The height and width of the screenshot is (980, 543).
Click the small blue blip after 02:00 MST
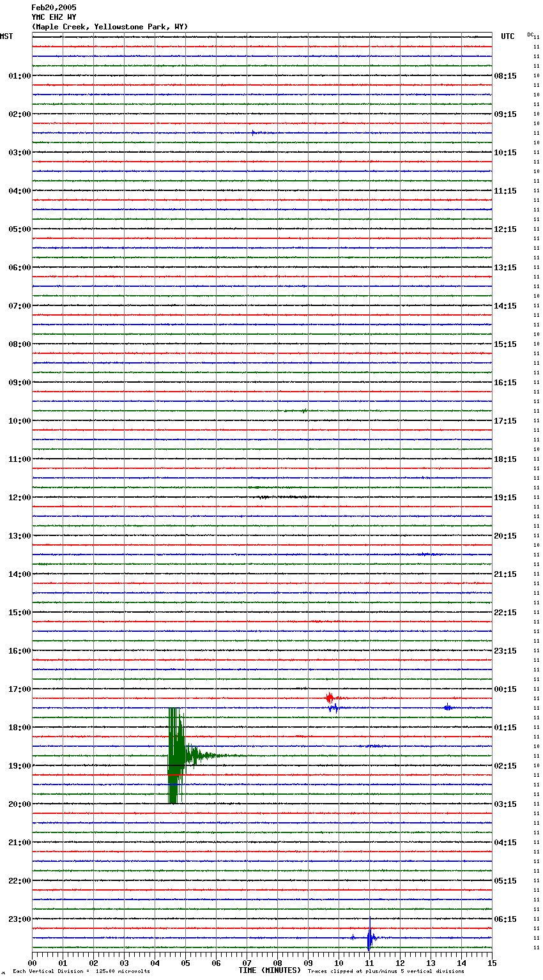pos(254,133)
